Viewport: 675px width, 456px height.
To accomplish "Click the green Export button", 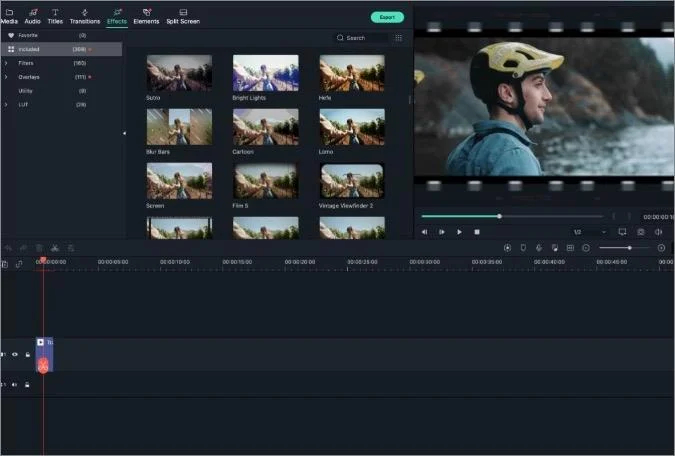I will click(x=387, y=17).
